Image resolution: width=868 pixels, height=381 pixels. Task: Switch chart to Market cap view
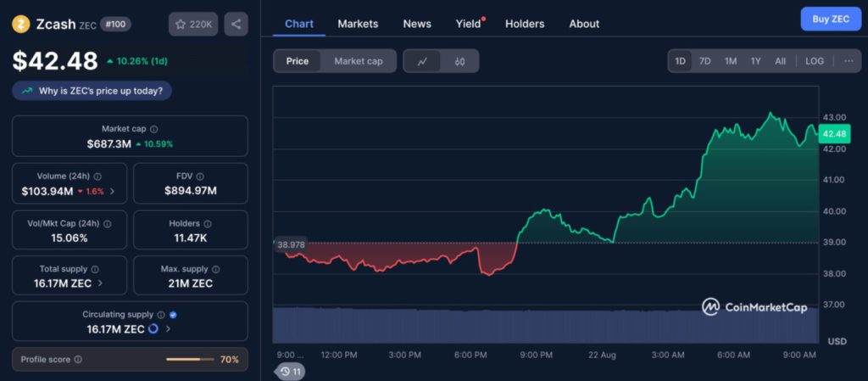(358, 61)
